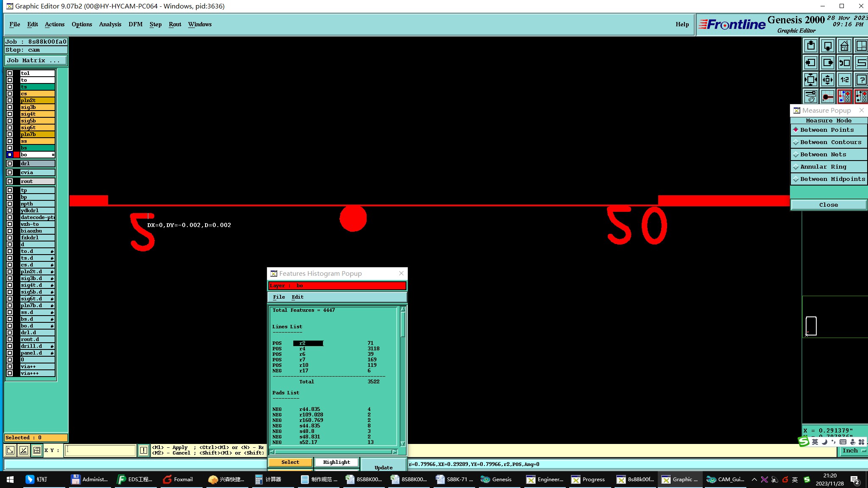Click the pan left view icon
The image size is (868, 488).
click(x=810, y=63)
